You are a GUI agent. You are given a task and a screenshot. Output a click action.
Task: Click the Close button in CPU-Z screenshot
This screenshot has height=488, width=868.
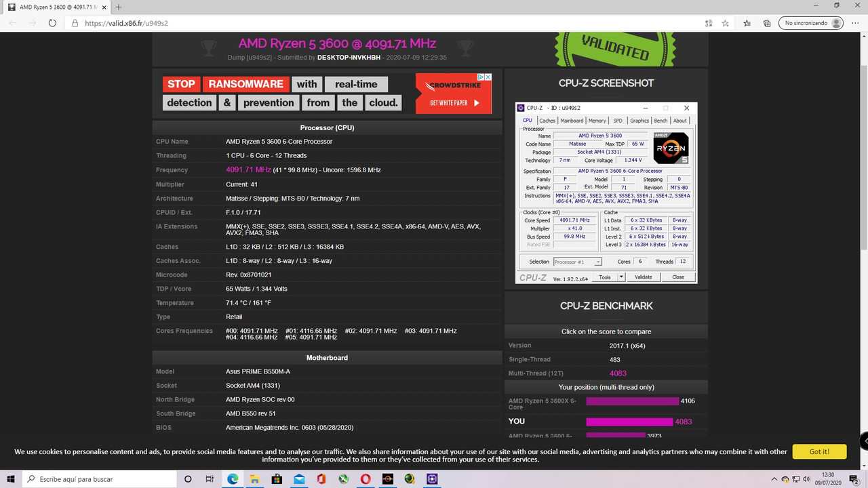tap(678, 277)
